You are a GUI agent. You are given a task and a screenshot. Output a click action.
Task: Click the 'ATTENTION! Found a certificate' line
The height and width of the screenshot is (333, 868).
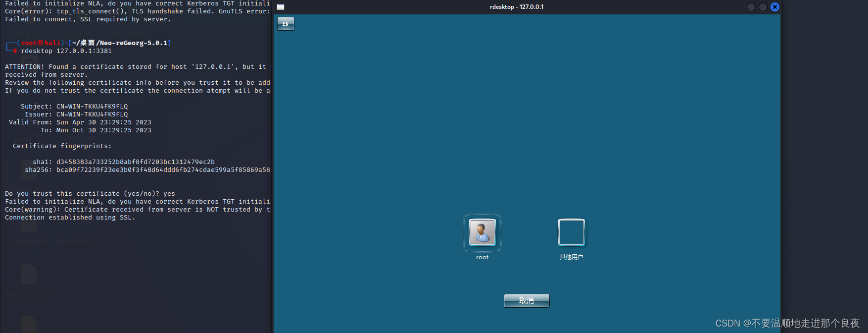138,67
